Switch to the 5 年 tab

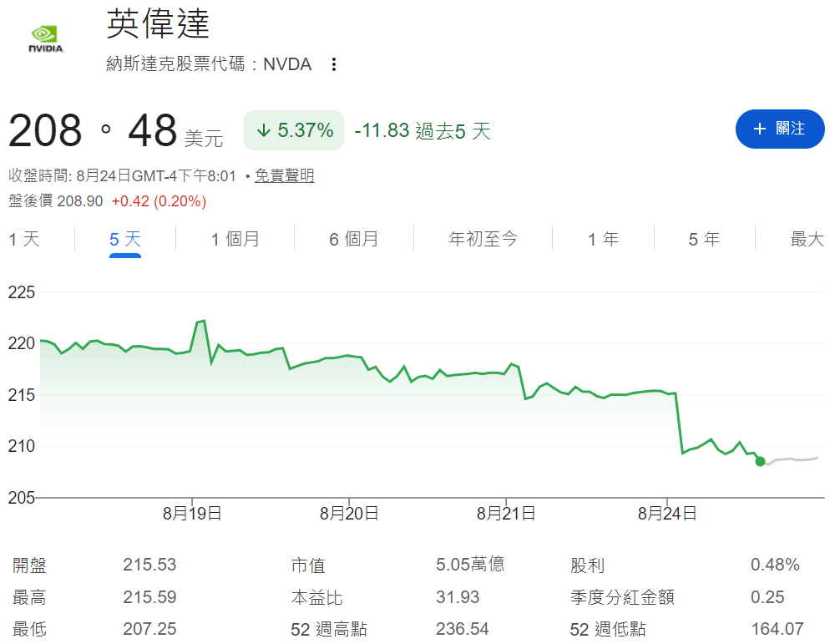pos(704,239)
